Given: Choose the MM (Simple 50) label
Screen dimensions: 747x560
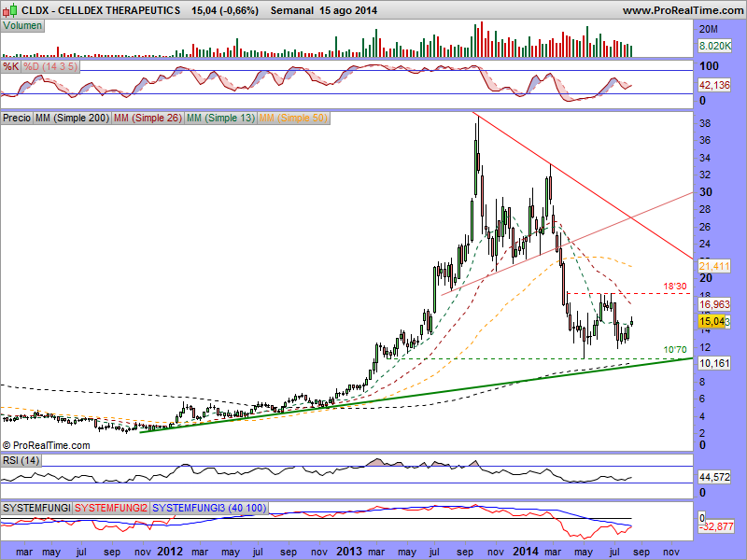Looking at the screenshot, I should [x=293, y=118].
